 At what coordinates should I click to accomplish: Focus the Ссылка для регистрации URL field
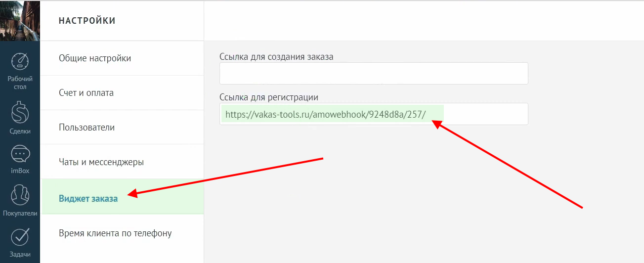pos(374,115)
